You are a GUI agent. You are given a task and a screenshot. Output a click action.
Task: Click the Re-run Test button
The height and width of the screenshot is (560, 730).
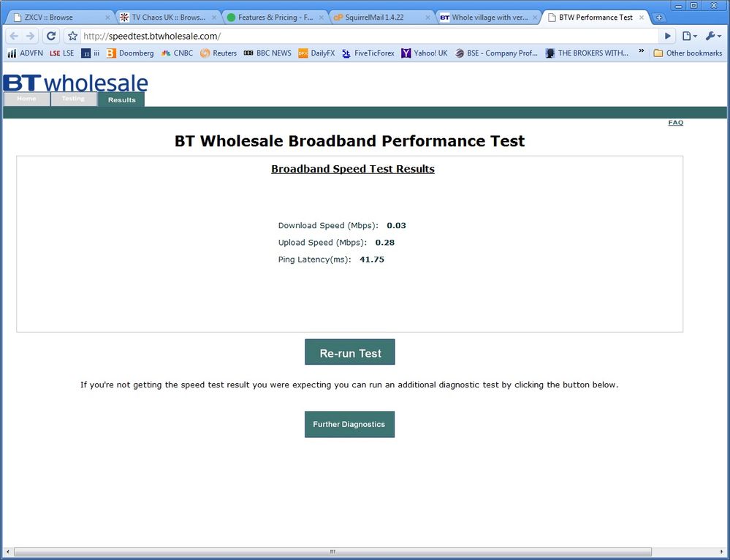click(349, 352)
